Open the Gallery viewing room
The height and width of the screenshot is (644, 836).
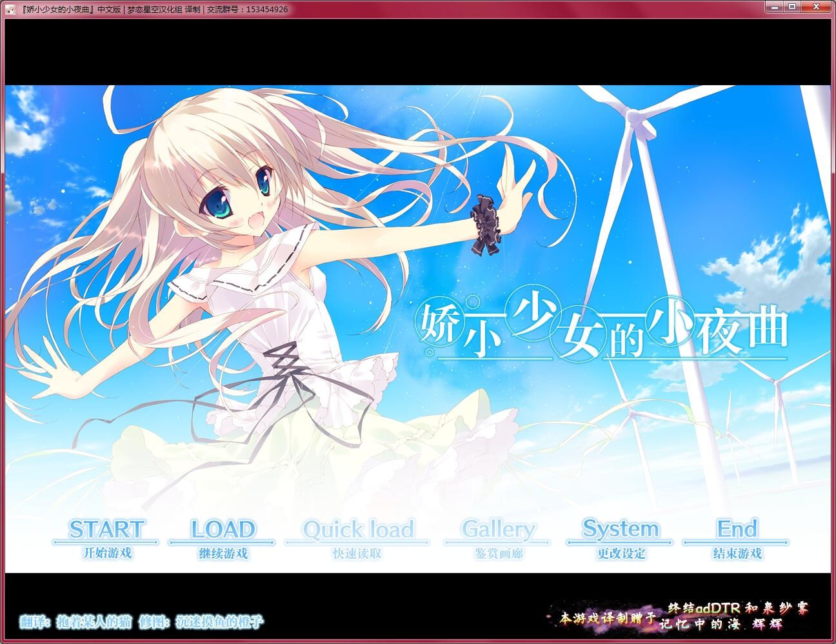[497, 530]
